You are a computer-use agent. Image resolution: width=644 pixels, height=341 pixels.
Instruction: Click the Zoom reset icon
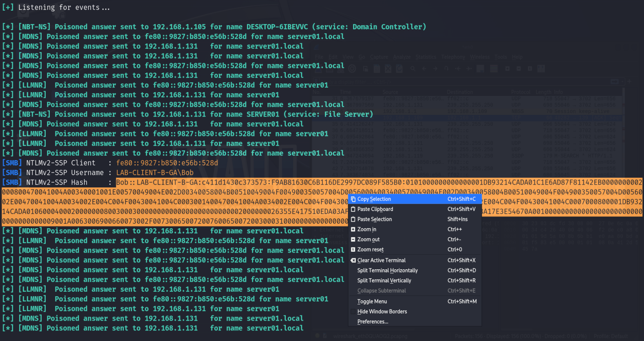[x=353, y=249]
